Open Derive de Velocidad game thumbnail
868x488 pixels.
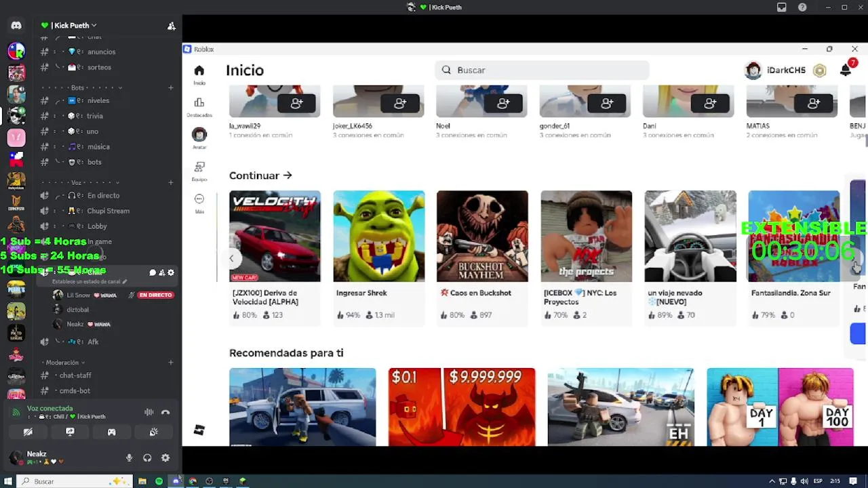275,236
